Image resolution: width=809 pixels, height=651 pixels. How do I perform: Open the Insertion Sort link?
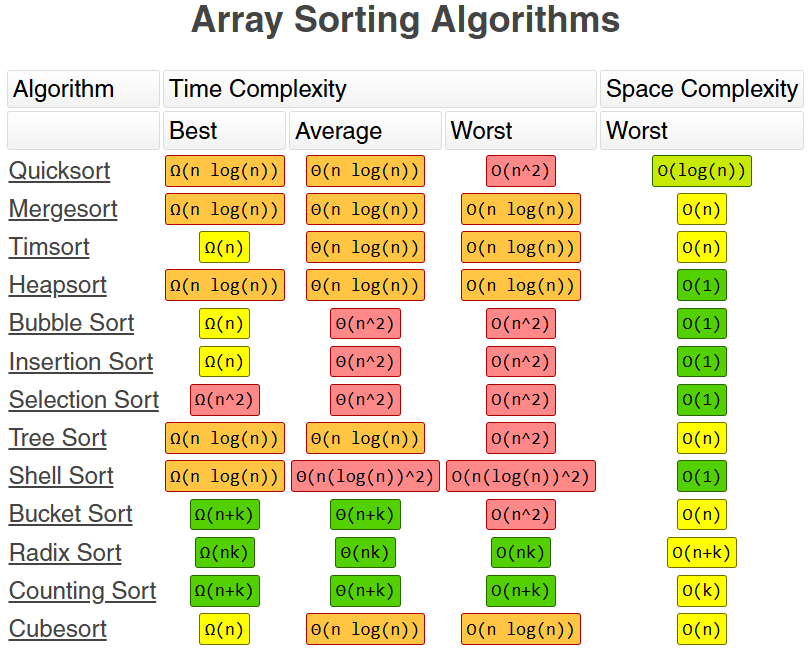tap(81, 362)
